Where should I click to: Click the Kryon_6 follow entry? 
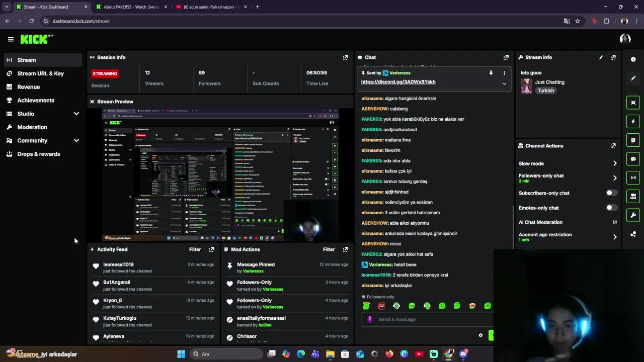click(153, 303)
